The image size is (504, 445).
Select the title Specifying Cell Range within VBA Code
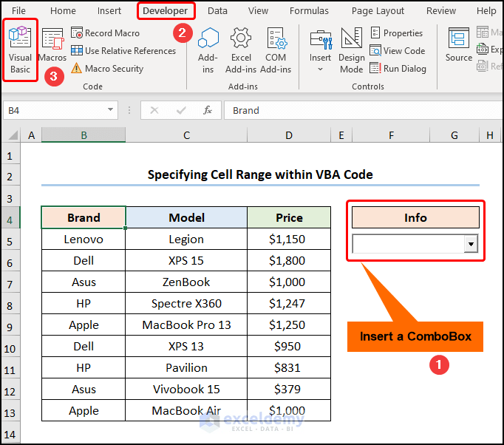click(x=260, y=175)
